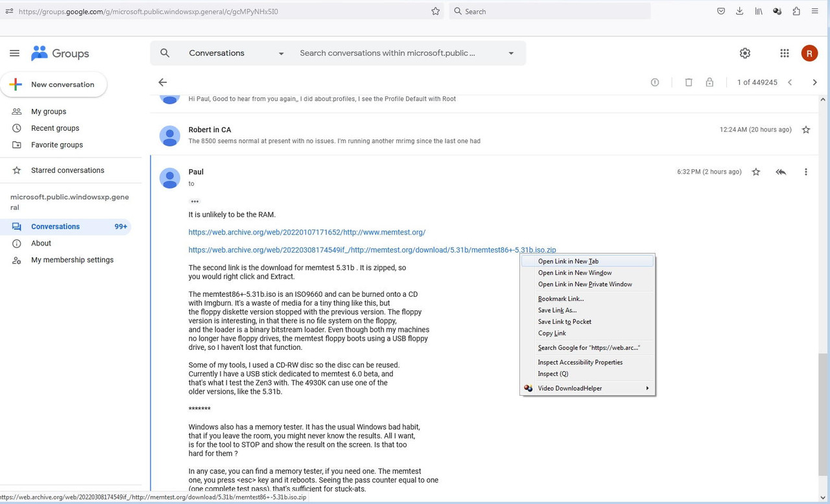Select Search Google for link text
The height and width of the screenshot is (504, 830).
(x=587, y=347)
